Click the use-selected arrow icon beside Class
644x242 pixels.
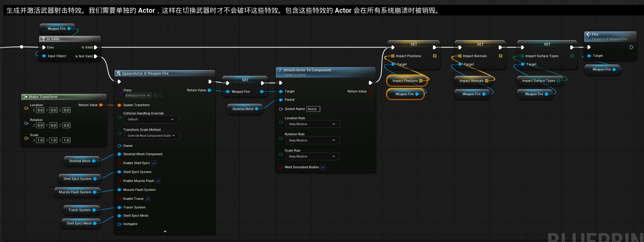[155, 95]
